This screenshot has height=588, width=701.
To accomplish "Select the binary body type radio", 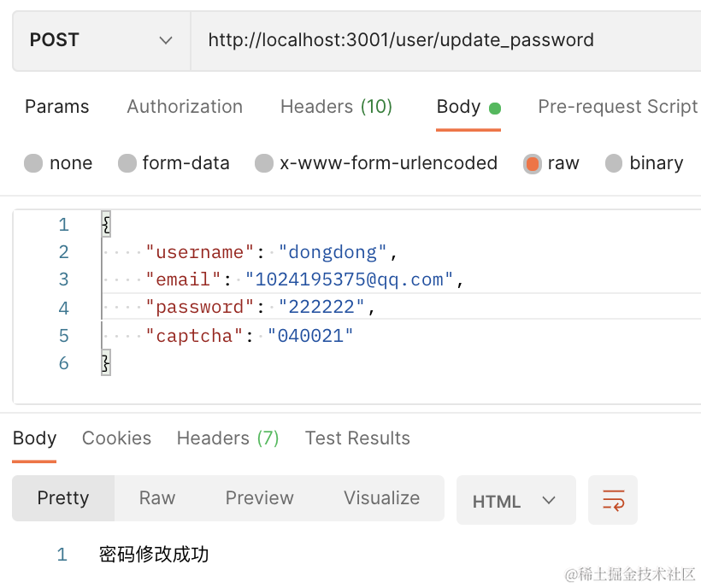I will click(614, 163).
